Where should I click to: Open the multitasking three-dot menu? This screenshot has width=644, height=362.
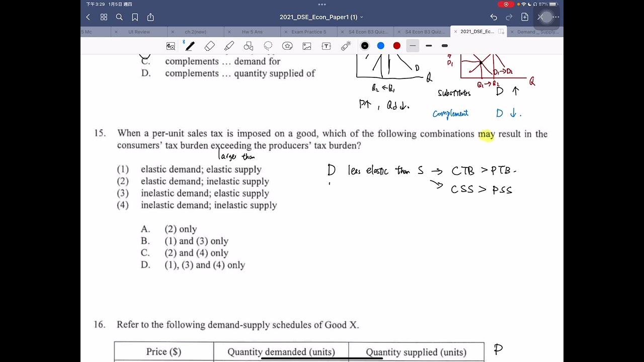(321, 4)
